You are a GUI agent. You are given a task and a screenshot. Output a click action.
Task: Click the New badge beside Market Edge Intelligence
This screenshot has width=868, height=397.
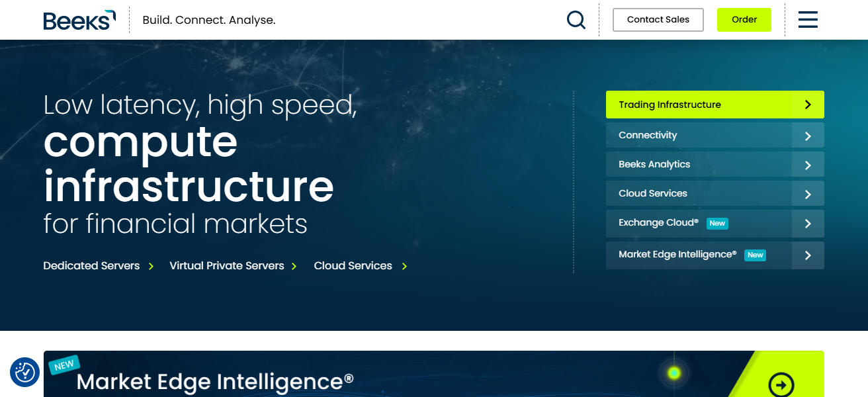click(x=755, y=255)
